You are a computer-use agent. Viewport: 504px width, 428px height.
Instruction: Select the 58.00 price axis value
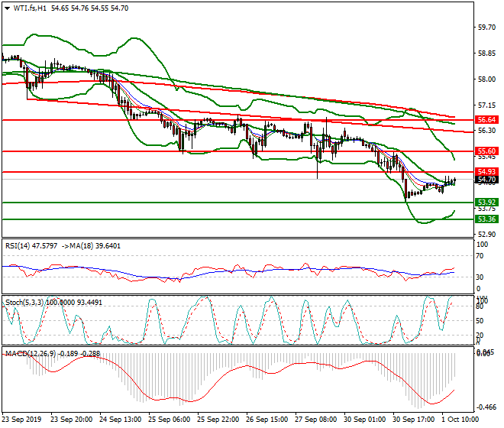coord(486,79)
